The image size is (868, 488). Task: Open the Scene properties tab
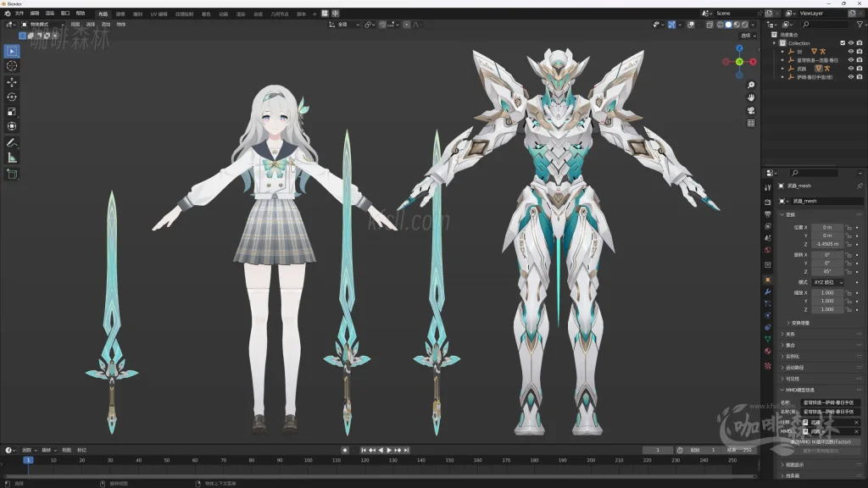(767, 238)
